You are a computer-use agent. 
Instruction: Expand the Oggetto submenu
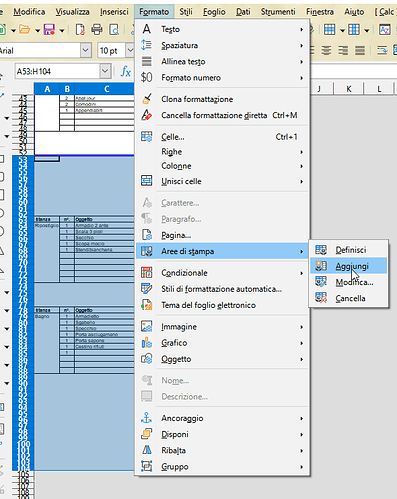click(x=222, y=359)
